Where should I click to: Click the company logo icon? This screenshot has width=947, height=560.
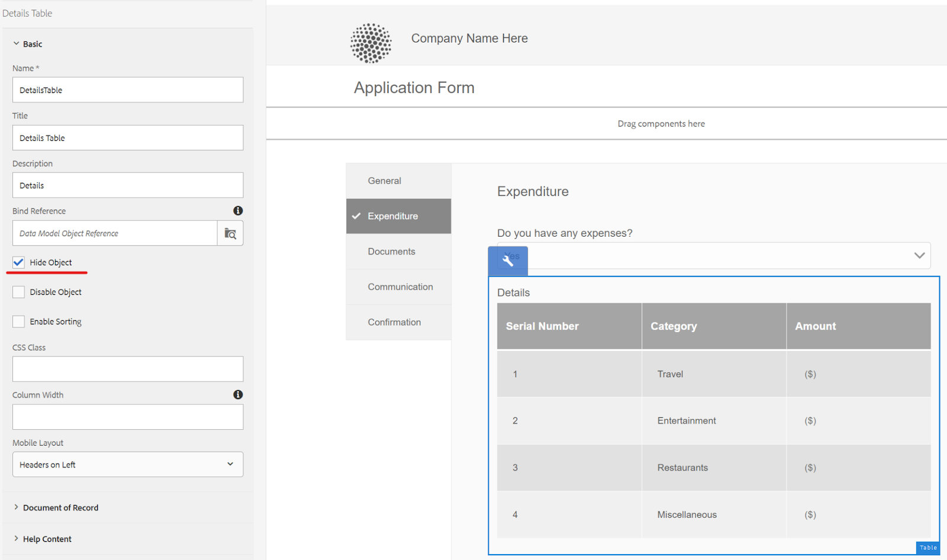[371, 43]
